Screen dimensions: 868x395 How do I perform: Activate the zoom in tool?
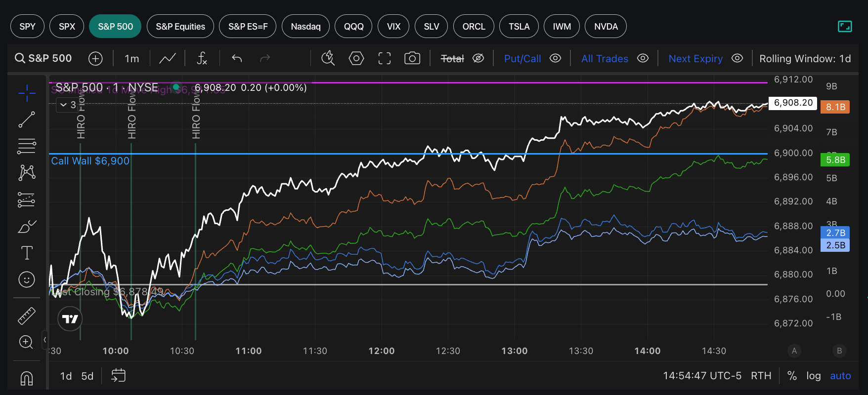click(26, 342)
